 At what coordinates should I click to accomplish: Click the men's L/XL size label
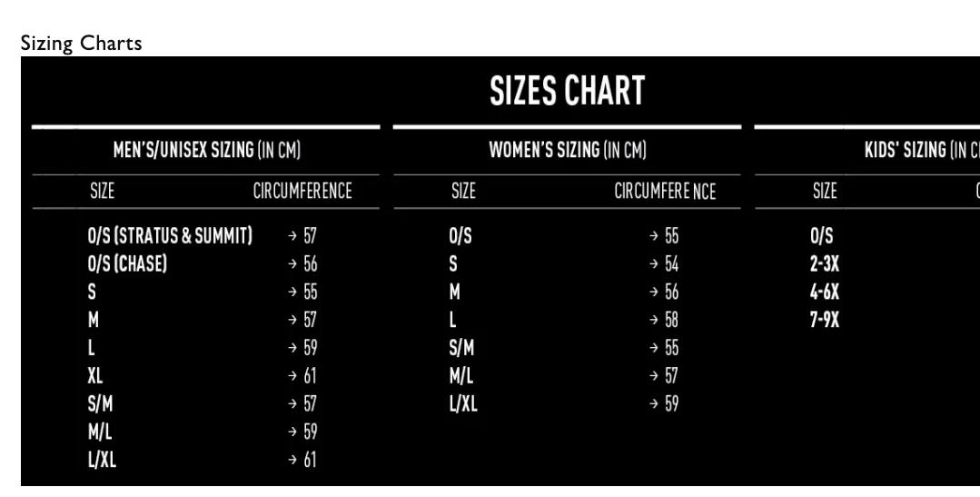tap(102, 459)
